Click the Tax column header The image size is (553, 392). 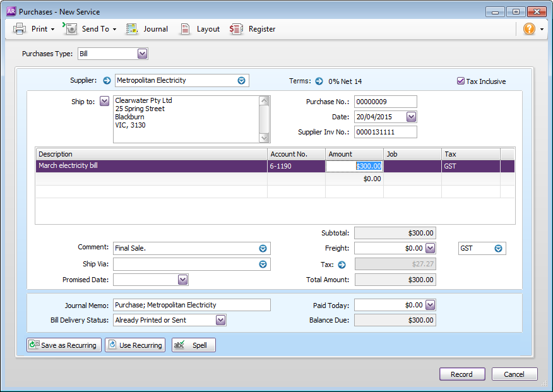pos(470,154)
